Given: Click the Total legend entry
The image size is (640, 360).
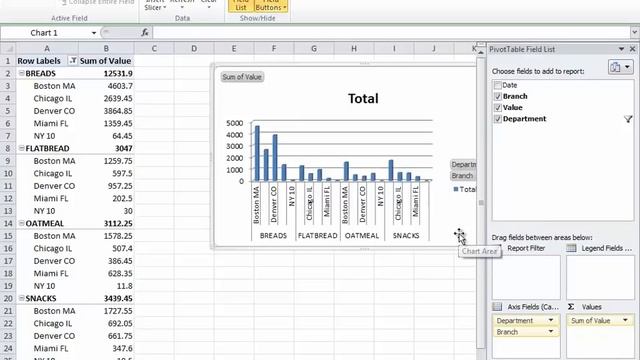Looking at the screenshot, I should tap(465, 189).
